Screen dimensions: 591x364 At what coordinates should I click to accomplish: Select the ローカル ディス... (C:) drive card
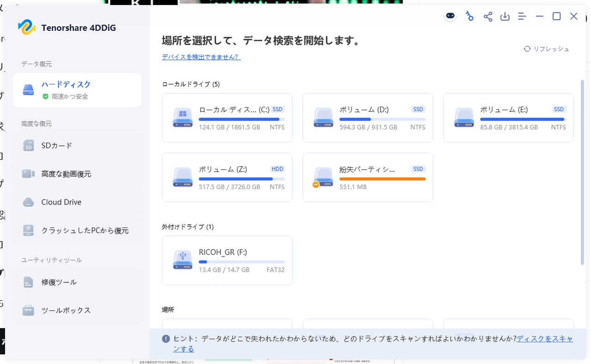point(227,118)
